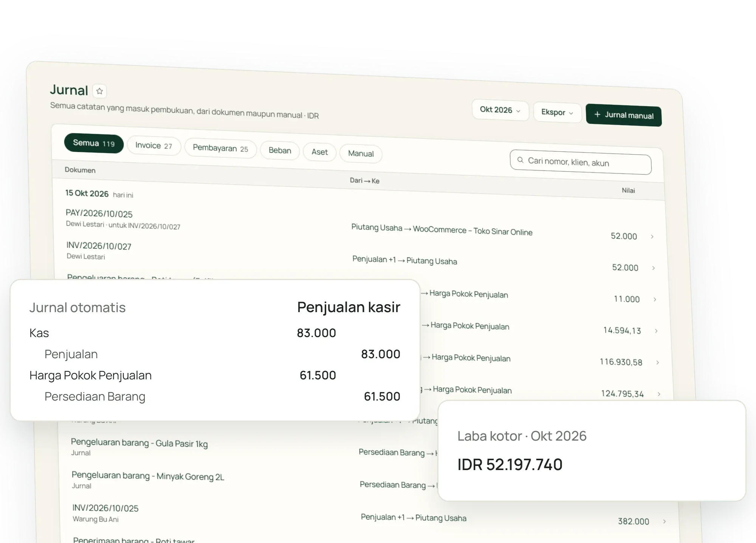Click the search magnifier icon
This screenshot has height=543, width=756.
(520, 160)
